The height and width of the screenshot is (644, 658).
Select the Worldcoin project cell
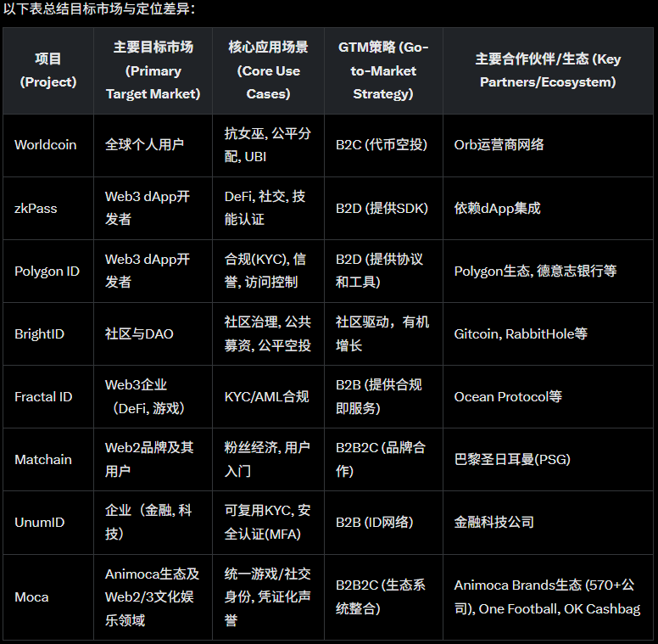(48, 145)
